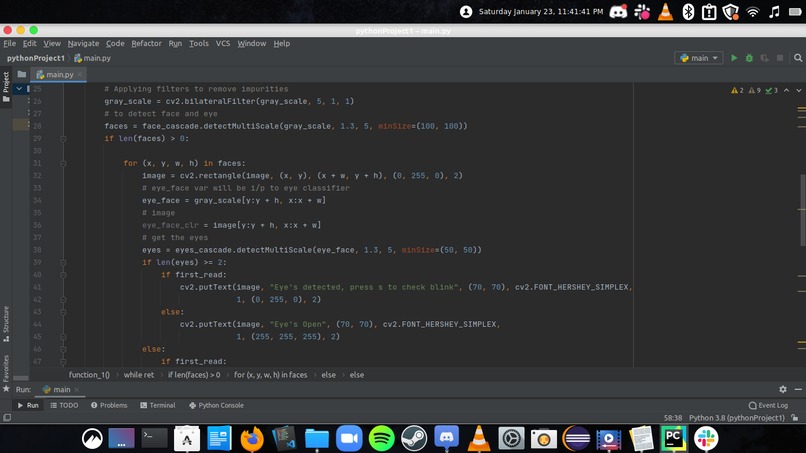Run the main configuration with green play icon
Image resolution: width=806 pixels, height=453 pixels.
[x=734, y=58]
